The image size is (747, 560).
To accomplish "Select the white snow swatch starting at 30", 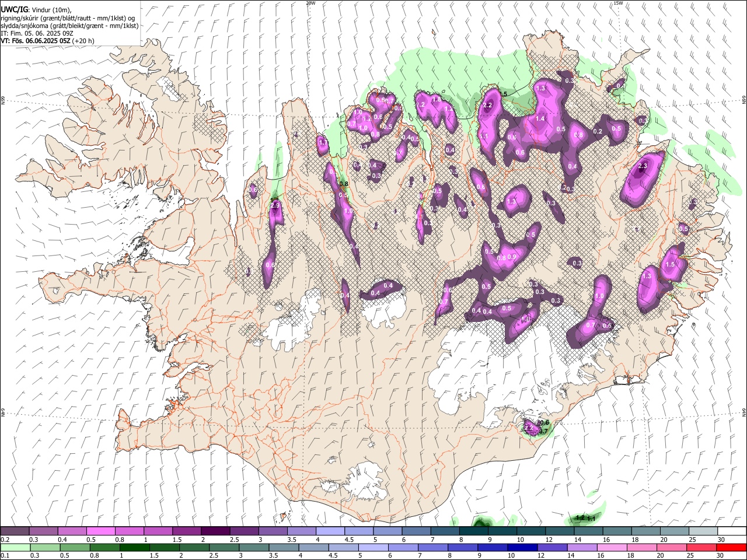I will coord(731,531).
